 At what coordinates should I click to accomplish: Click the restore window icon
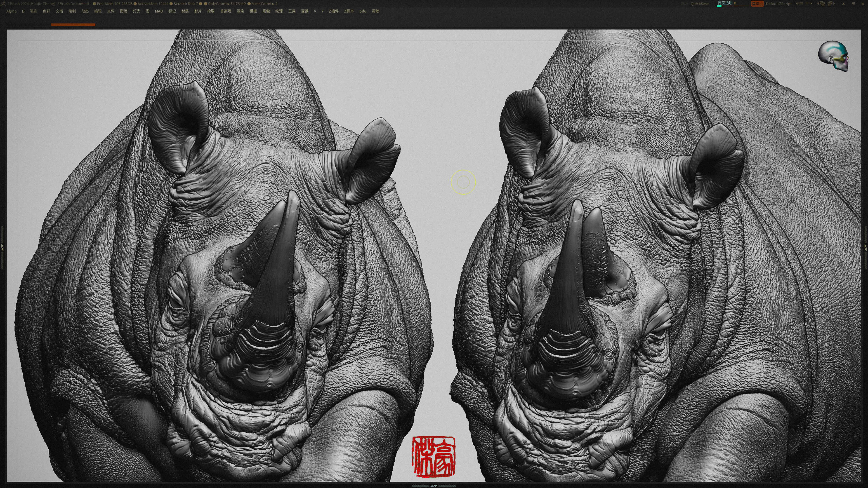(853, 4)
